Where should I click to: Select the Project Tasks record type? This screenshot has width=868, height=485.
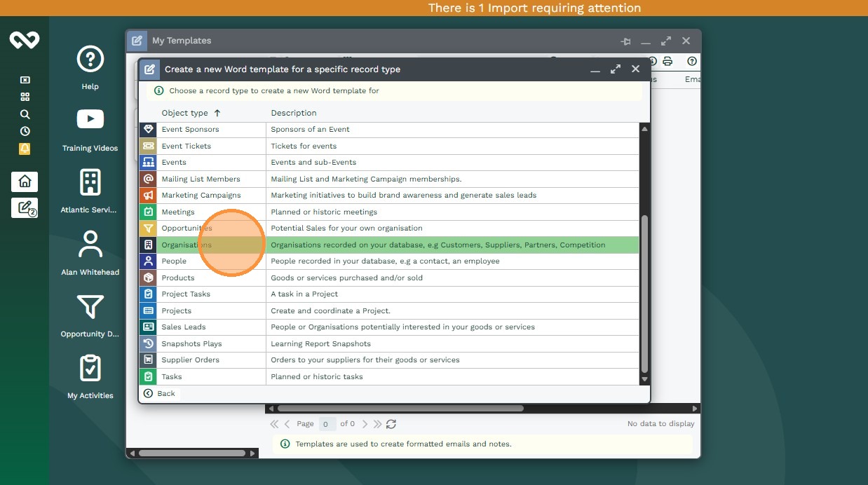[389, 294]
